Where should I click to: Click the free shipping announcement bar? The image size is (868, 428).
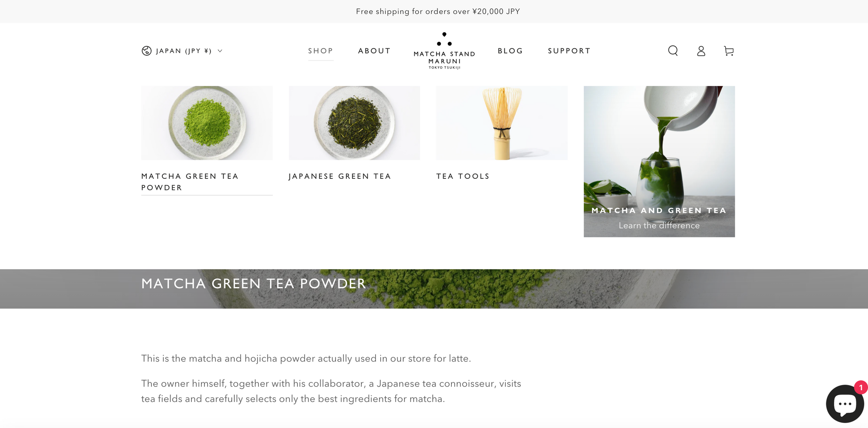(434, 11)
